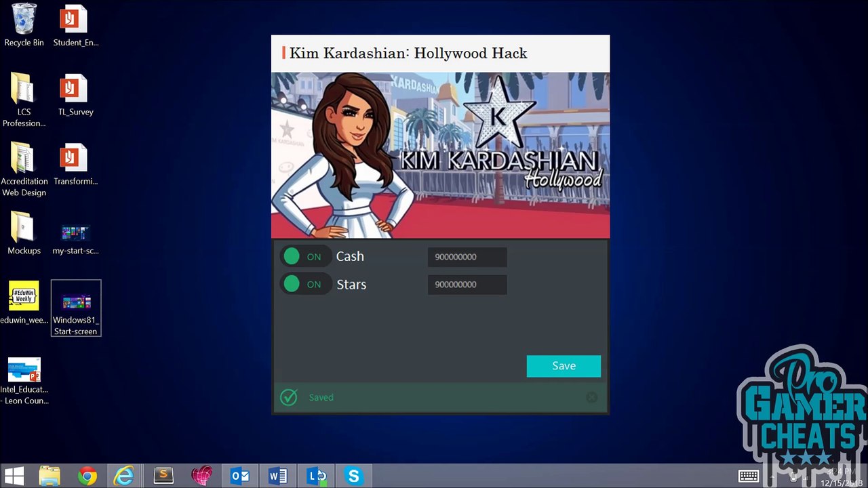Open Skype from the taskbar
Screen dimensions: 868x488
click(x=353, y=476)
